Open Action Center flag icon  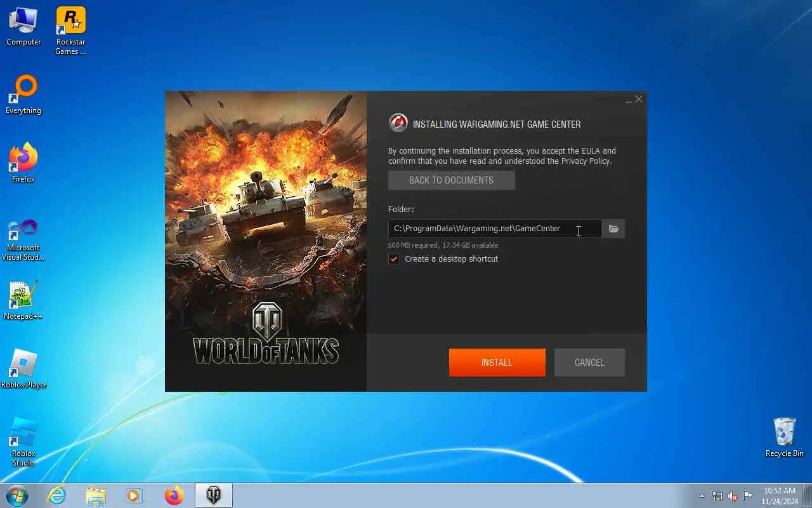748,496
